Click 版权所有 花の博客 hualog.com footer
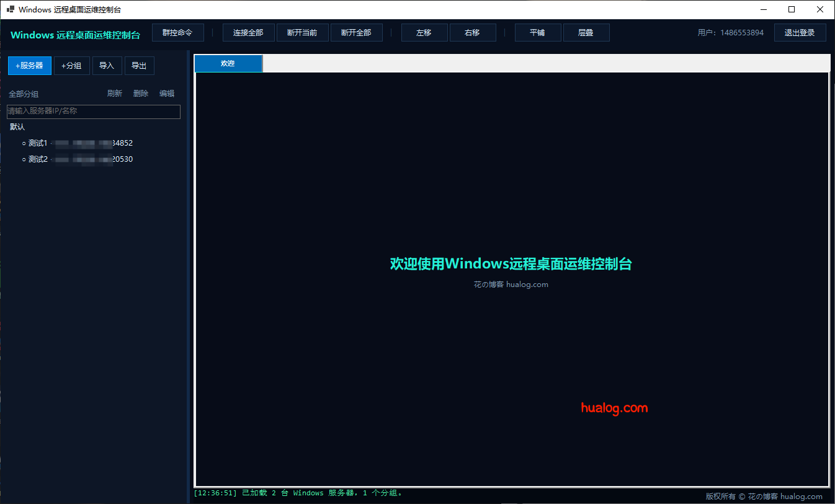 coord(764,497)
